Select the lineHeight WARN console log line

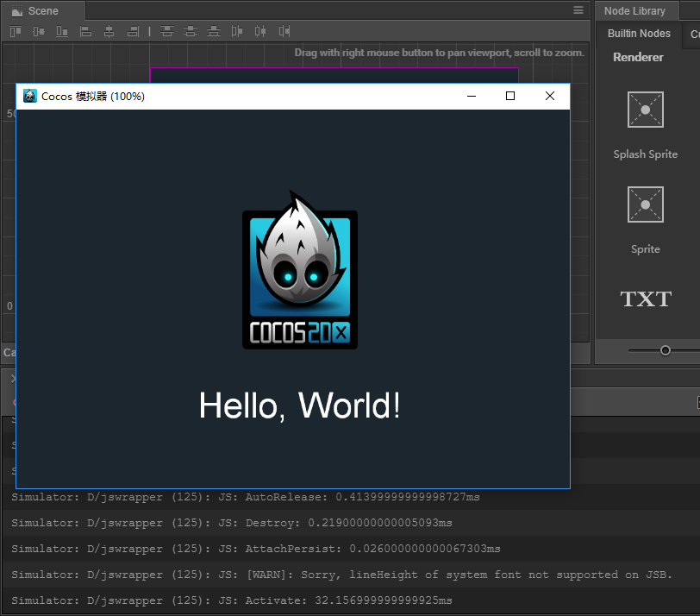(x=350, y=575)
